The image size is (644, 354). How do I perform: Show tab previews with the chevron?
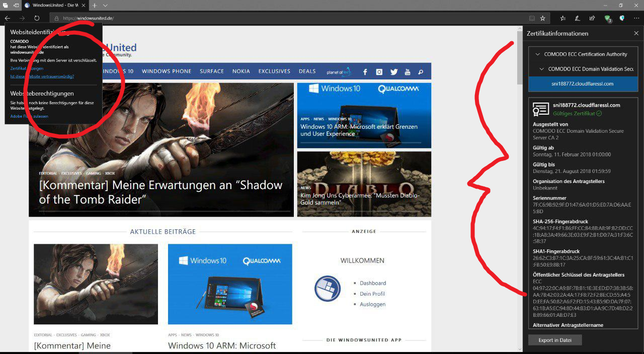click(x=105, y=5)
